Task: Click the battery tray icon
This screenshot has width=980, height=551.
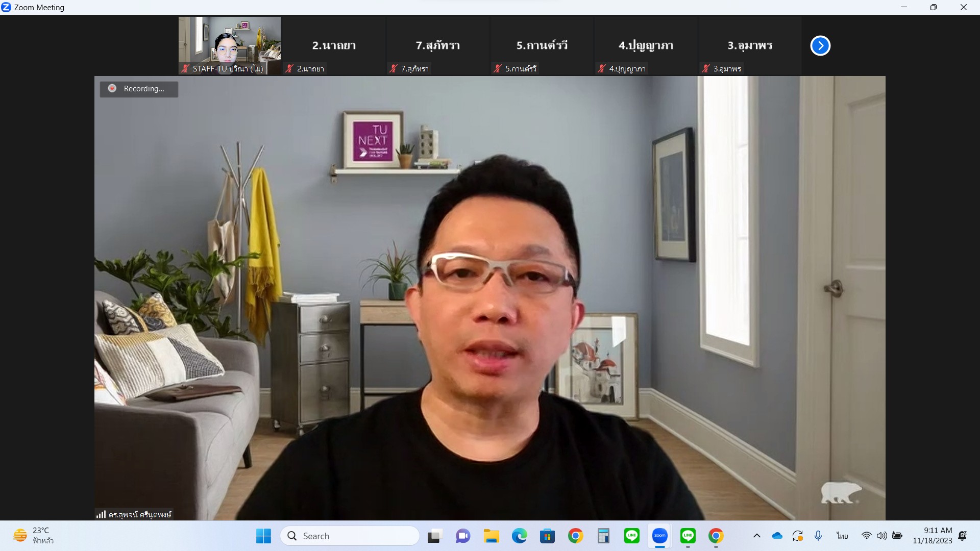Action: click(x=897, y=536)
